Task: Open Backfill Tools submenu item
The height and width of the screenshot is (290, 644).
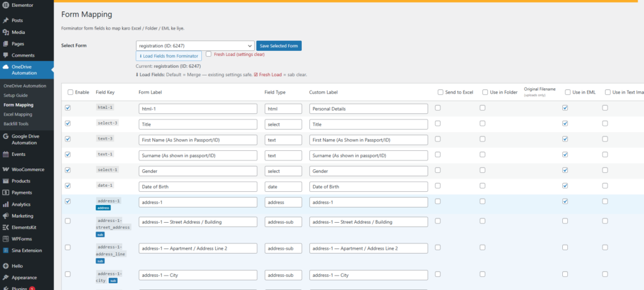Action: [x=16, y=124]
